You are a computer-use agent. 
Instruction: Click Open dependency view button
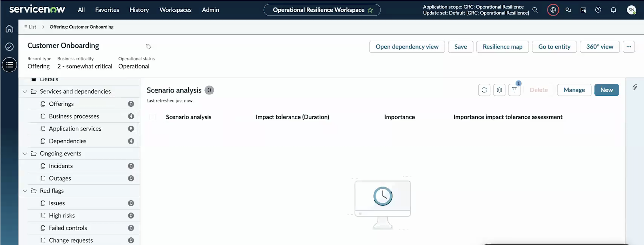407,47
